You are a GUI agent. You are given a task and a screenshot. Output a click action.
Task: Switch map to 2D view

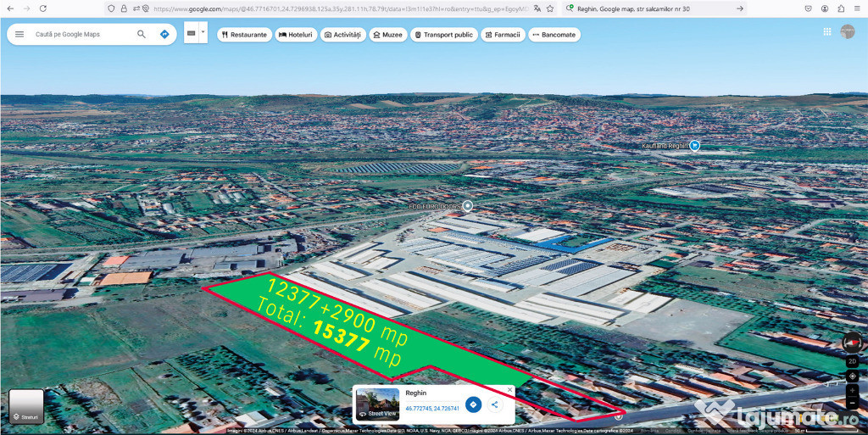point(852,361)
